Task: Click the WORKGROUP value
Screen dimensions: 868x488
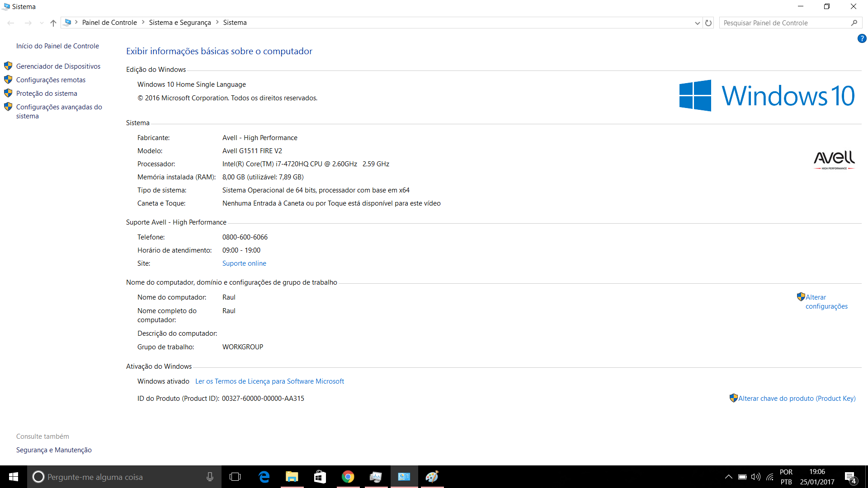Action: [243, 347]
